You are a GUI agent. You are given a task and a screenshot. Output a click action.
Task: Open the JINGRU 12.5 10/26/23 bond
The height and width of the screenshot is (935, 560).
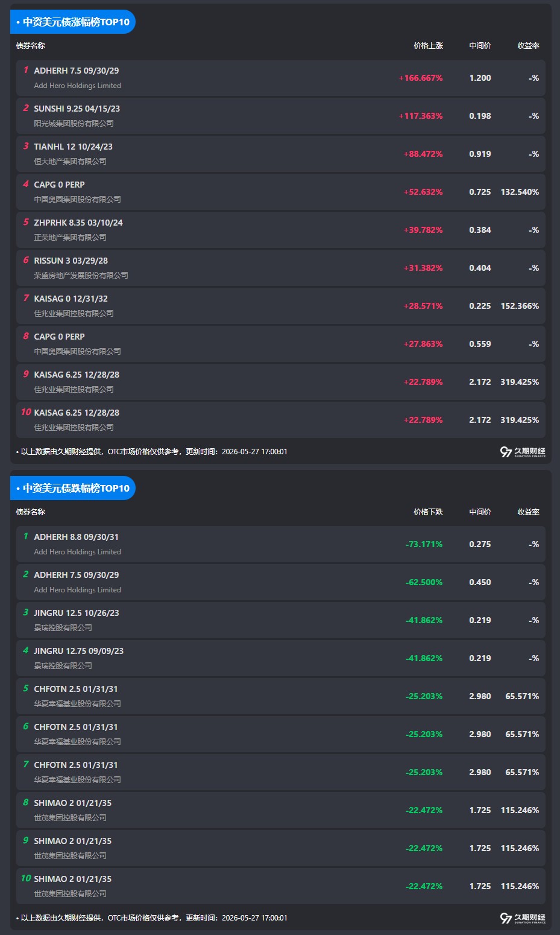pos(77,613)
